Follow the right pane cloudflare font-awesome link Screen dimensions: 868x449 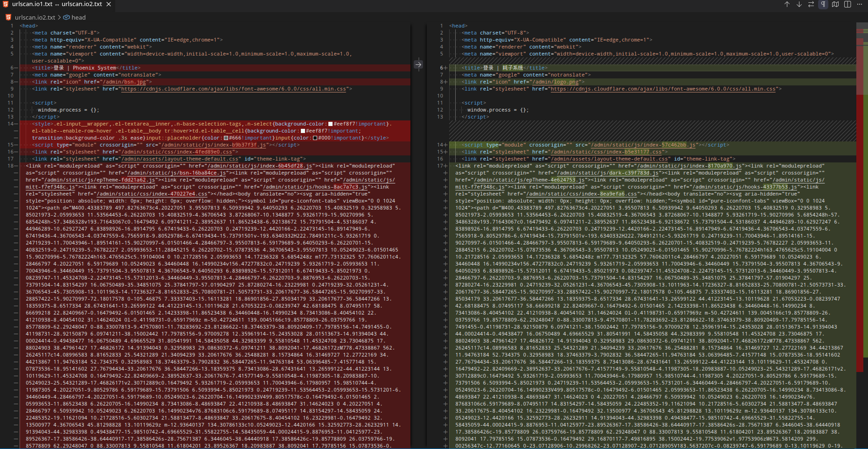click(x=663, y=89)
